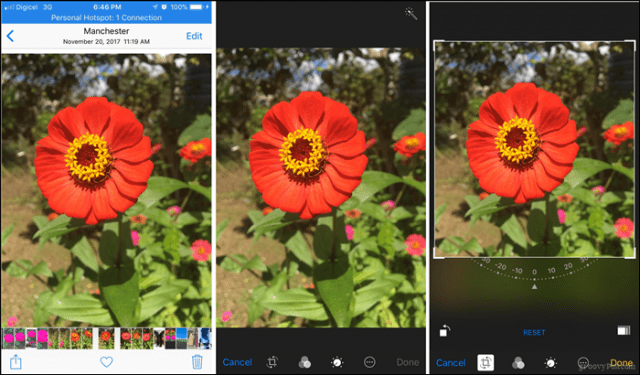640x375 pixels.
Task: Tap the location arrow in the status bar
Action: [x=156, y=7]
